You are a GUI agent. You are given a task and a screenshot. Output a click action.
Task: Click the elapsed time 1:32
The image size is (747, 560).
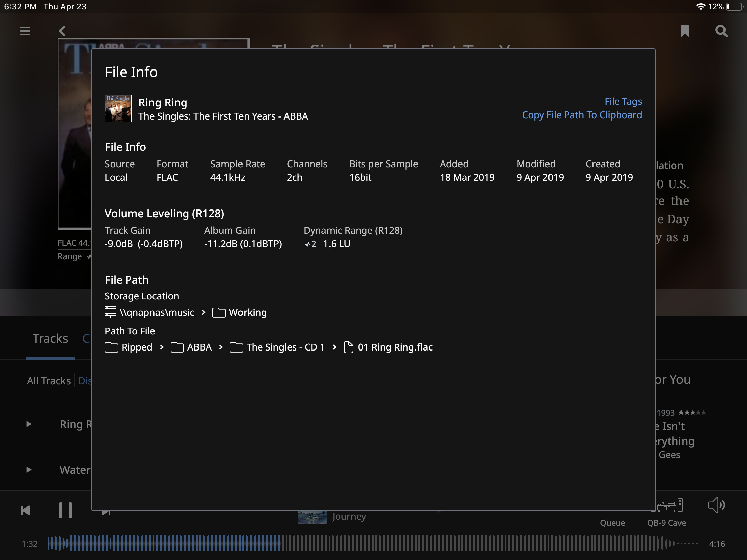coord(29,544)
